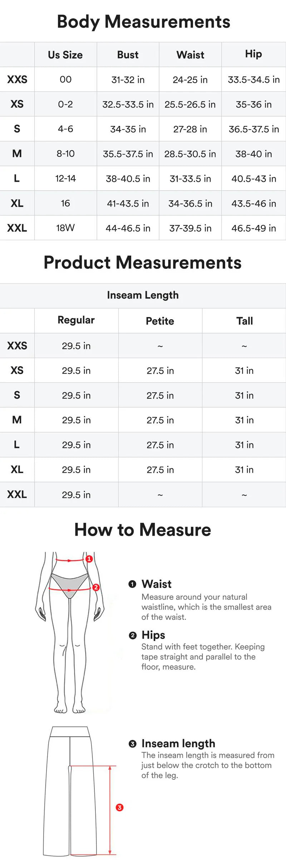This screenshot has height=868, width=286.
Task: Select the Petite inseam column header
Action: point(160,321)
